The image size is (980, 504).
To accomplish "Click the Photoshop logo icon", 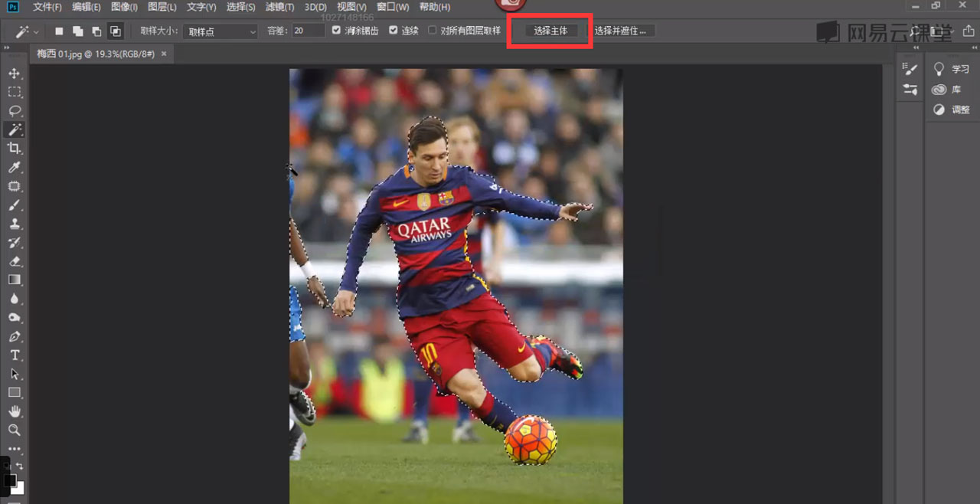I will tap(13, 7).
